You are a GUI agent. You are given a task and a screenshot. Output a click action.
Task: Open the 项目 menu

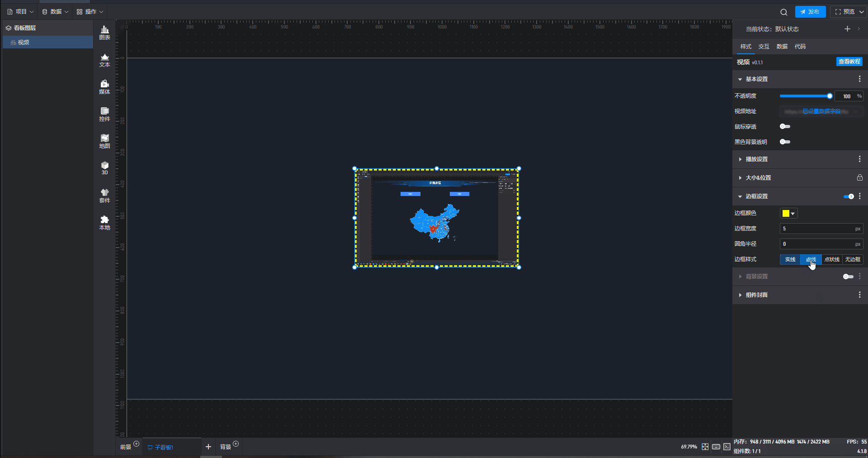[x=21, y=12]
